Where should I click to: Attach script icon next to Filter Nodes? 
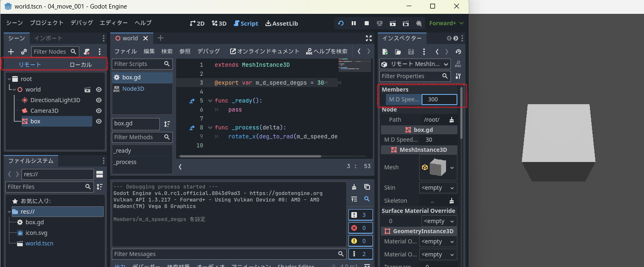(x=87, y=52)
